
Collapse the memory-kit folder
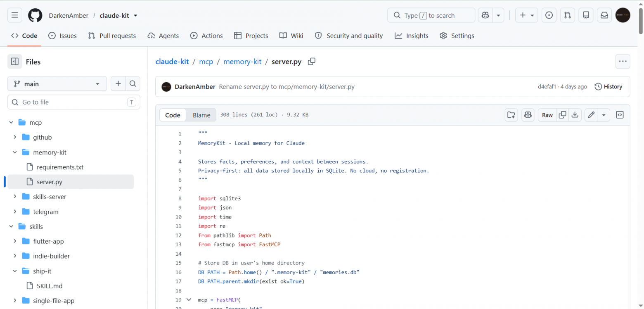pyautogui.click(x=15, y=152)
